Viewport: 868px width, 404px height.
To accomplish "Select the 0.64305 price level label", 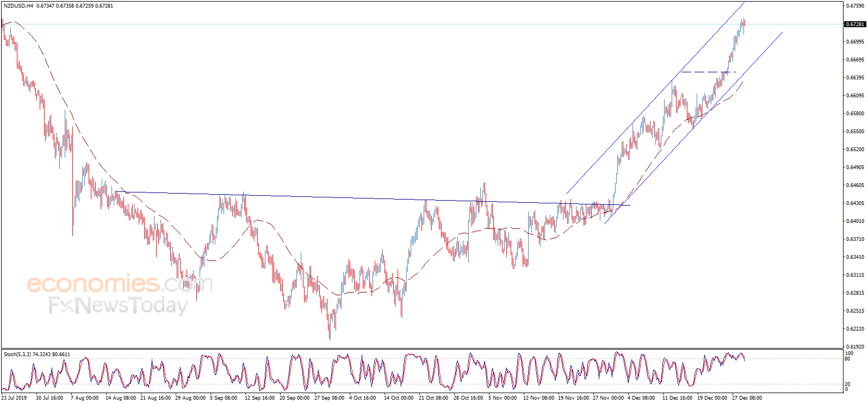I will [855, 203].
